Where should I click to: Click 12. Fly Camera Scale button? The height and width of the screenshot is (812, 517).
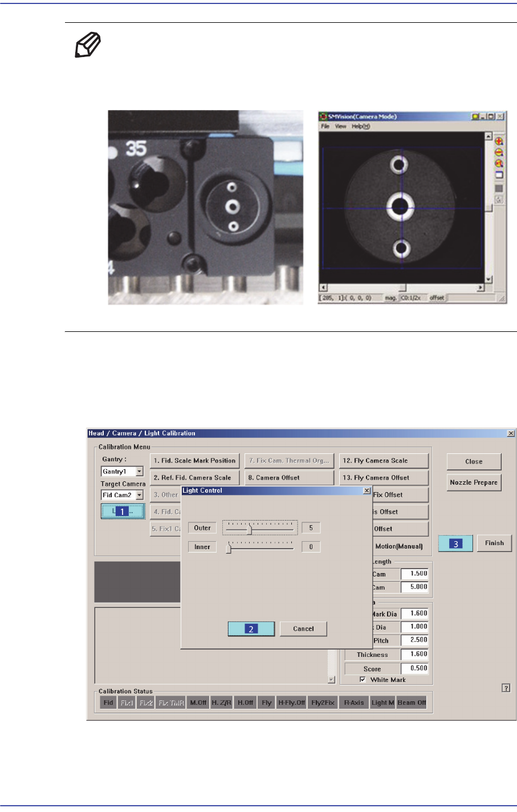[384, 461]
